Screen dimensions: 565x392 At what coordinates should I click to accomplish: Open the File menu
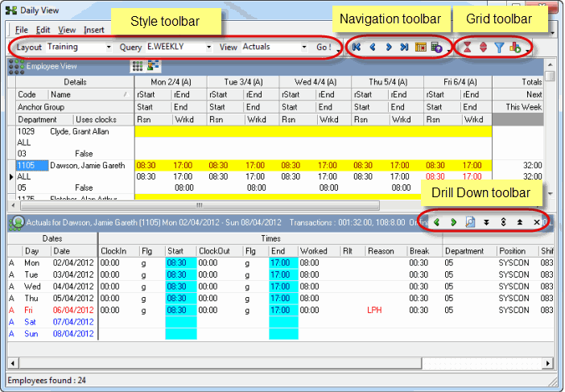[x=21, y=30]
